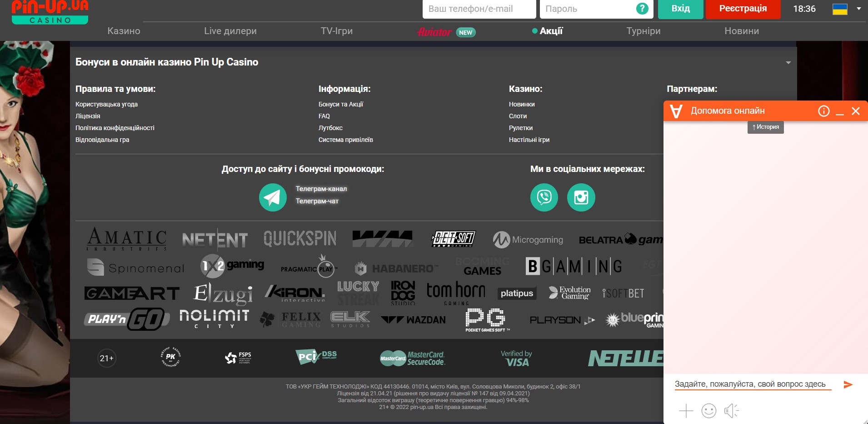This screenshot has height=424, width=868.
Task: Click the plus attachment icon in chat
Action: click(686, 411)
